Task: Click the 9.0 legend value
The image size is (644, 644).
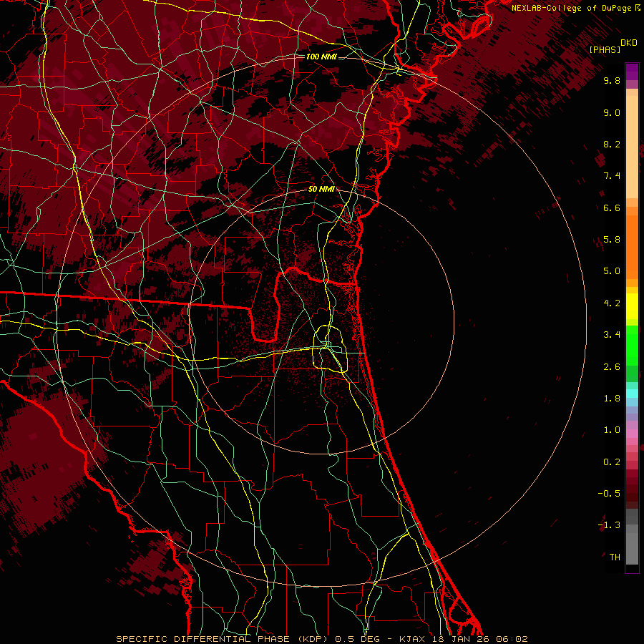Action: click(612, 112)
